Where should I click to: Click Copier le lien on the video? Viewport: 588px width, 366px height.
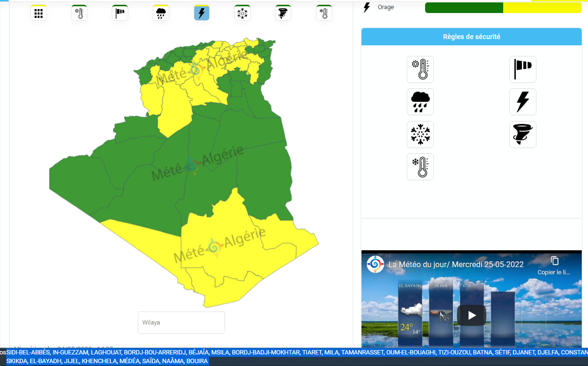tap(554, 265)
